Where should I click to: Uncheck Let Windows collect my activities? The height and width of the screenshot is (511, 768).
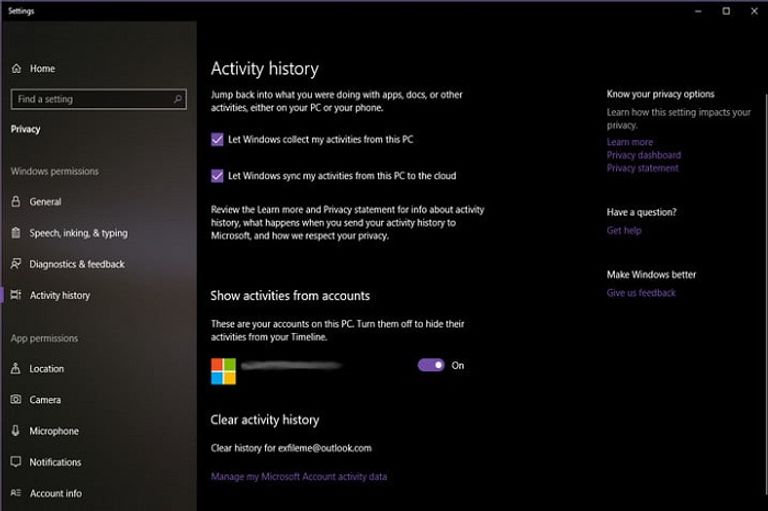coord(217,140)
